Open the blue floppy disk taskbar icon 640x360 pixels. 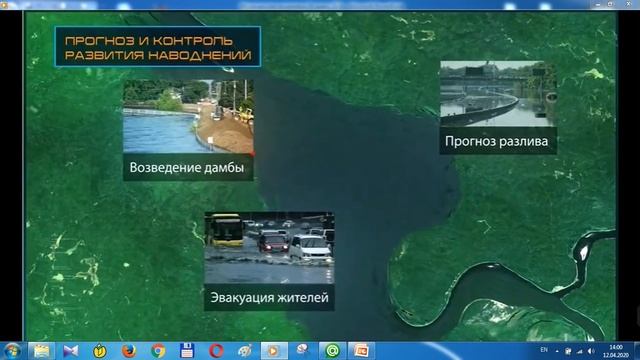click(x=187, y=351)
